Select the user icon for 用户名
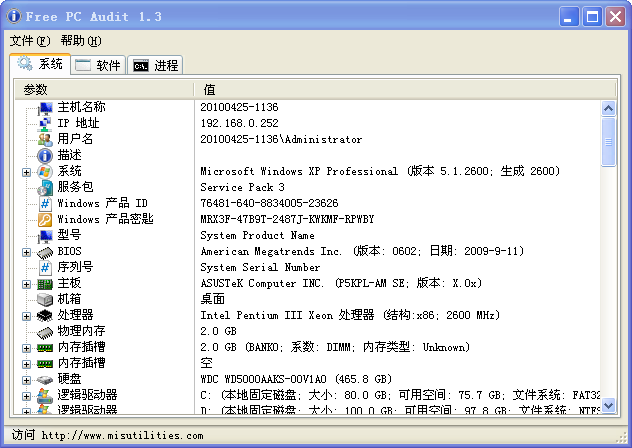The height and width of the screenshot is (448, 632). tap(45, 139)
